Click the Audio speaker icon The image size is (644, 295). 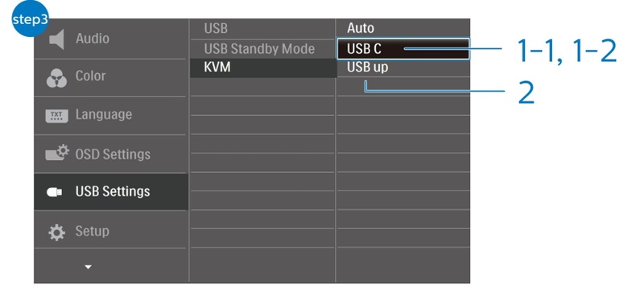[56, 39]
